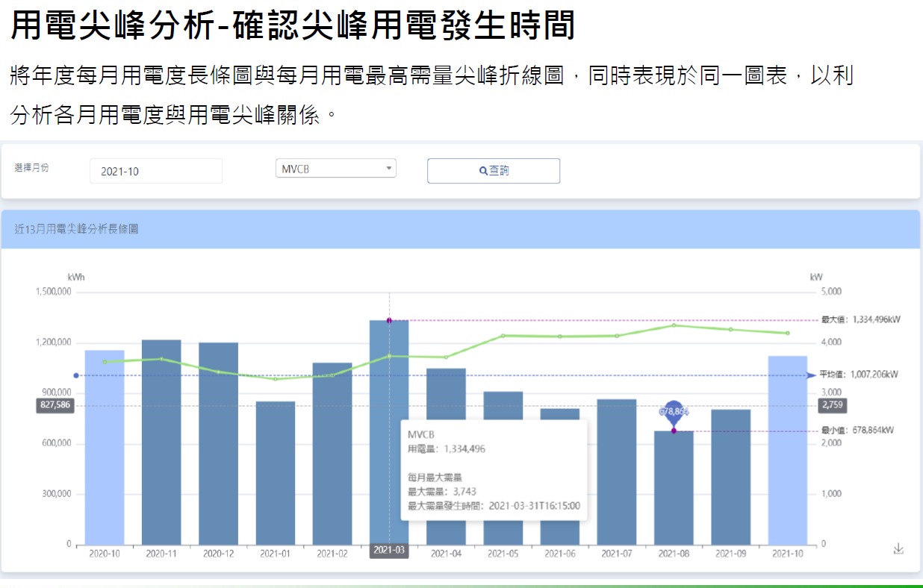
Task: Click the MVCB dropdown arrow
Action: coord(389,168)
